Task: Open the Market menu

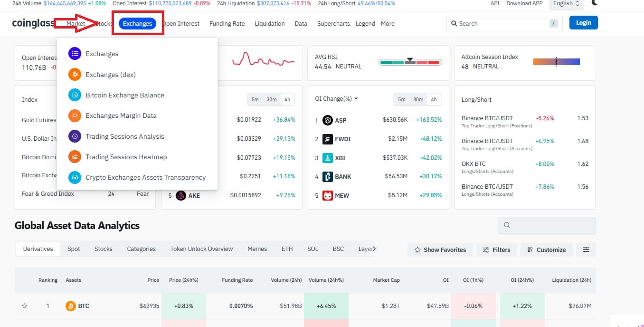Action: click(76, 23)
